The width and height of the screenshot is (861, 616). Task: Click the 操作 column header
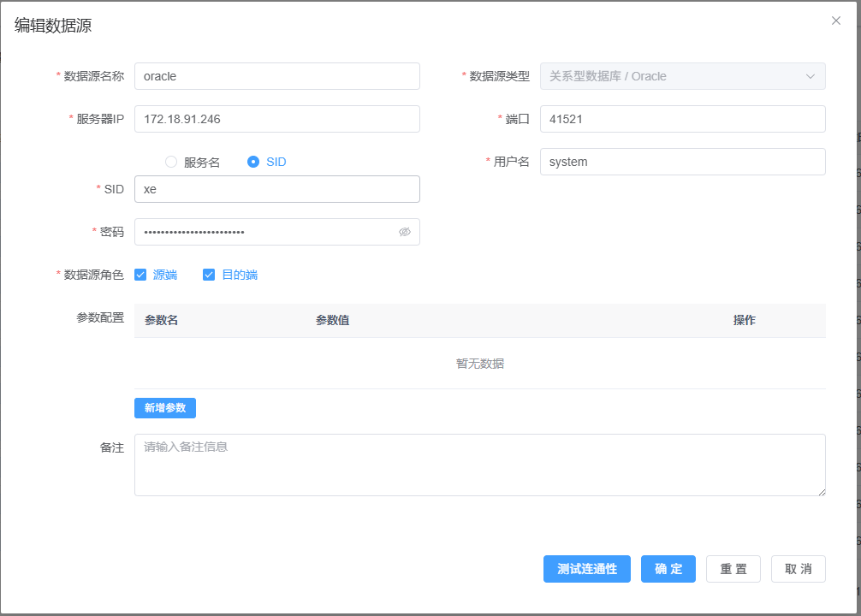(x=745, y=320)
